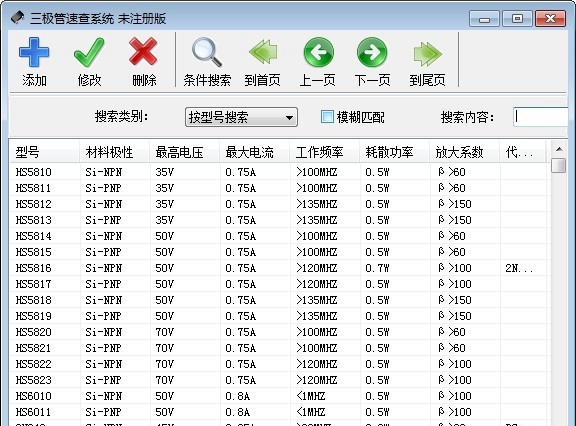Click the 放大系数 column header
The height and width of the screenshot is (426, 576).
[464, 152]
